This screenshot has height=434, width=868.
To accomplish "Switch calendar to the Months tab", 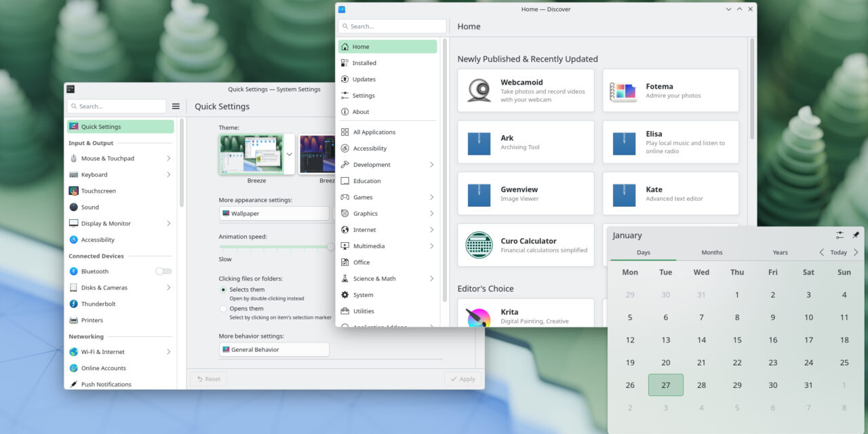I will click(x=711, y=252).
